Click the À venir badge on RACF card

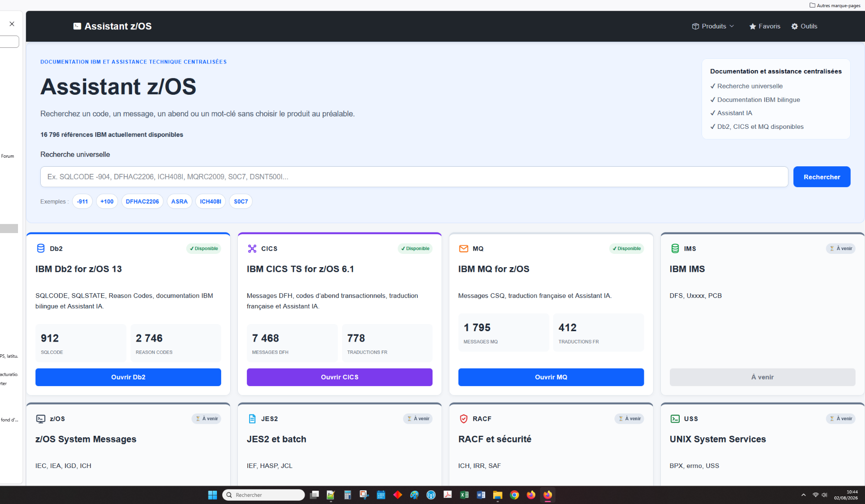click(x=629, y=419)
